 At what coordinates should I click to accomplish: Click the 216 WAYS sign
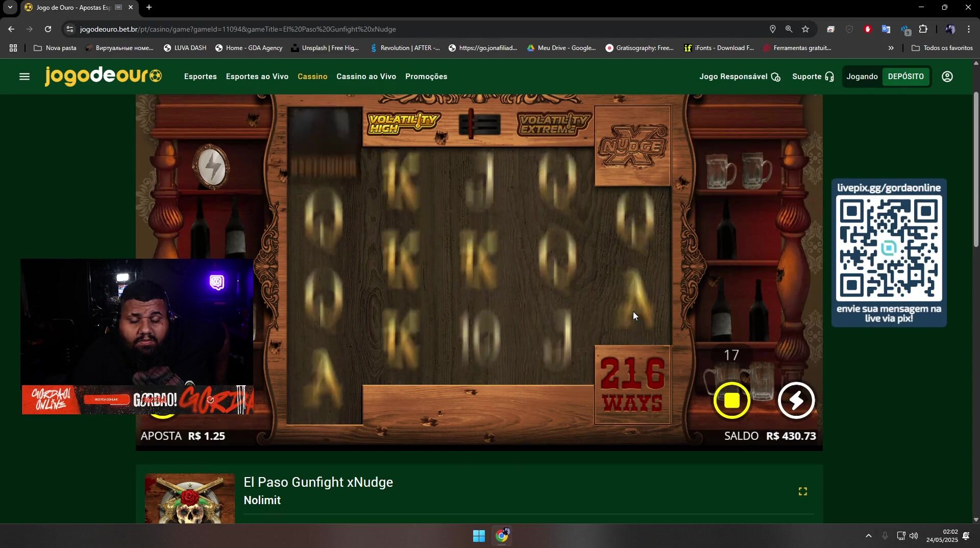pos(632,385)
